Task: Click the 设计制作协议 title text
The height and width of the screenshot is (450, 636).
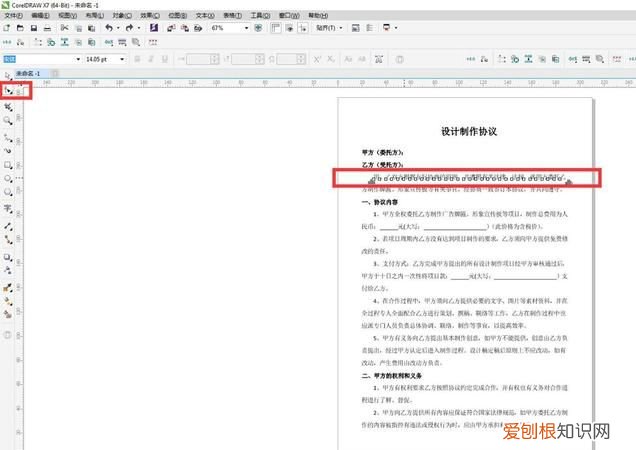Action: [x=469, y=131]
